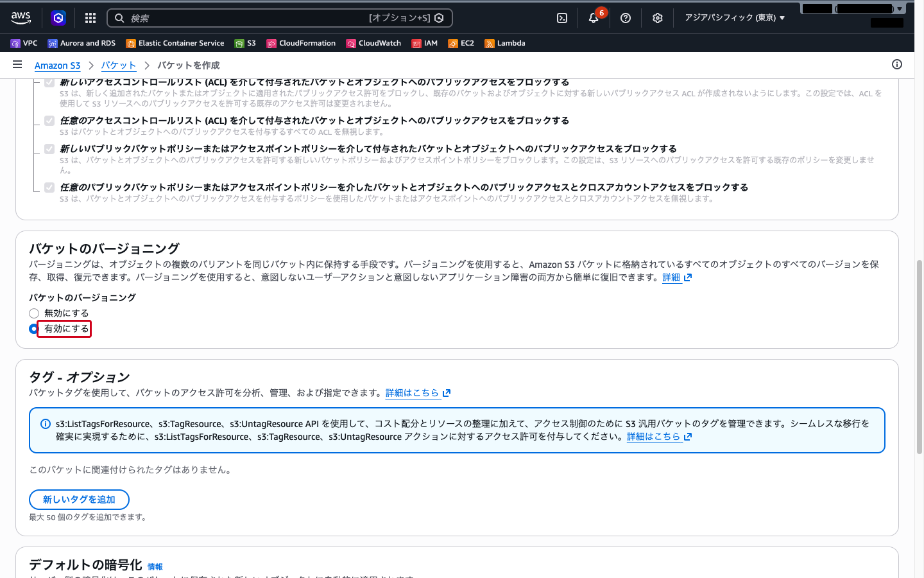Open the settings gear icon
Screen dimensions: 924x578
point(658,18)
